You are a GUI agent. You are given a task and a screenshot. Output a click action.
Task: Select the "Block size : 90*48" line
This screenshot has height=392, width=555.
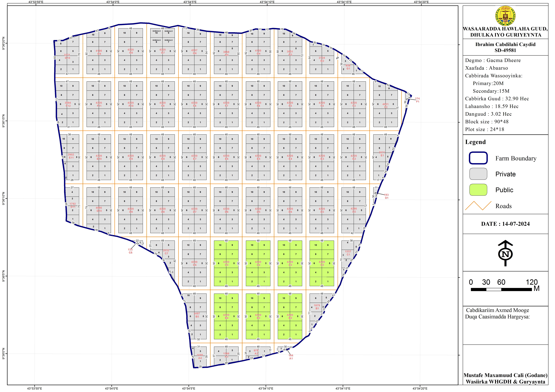pos(487,122)
